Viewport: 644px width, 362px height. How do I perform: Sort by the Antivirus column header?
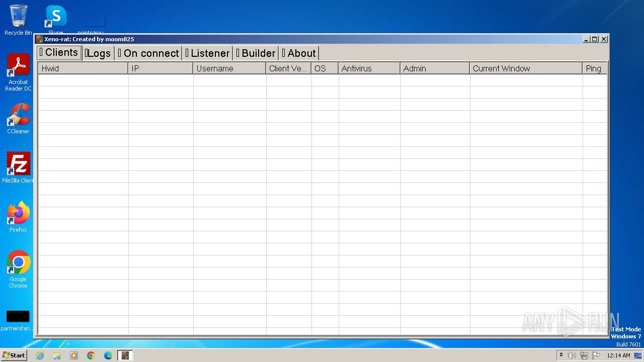[369, 68]
